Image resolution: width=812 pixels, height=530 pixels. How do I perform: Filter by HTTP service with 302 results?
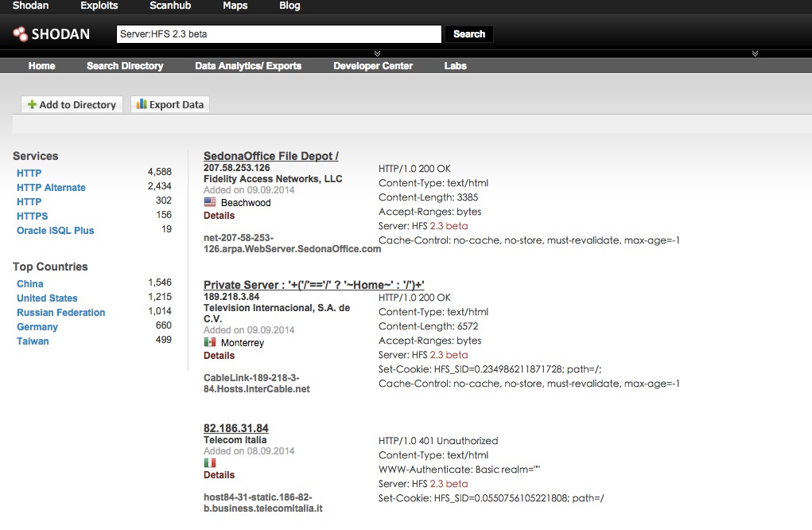tap(29, 201)
